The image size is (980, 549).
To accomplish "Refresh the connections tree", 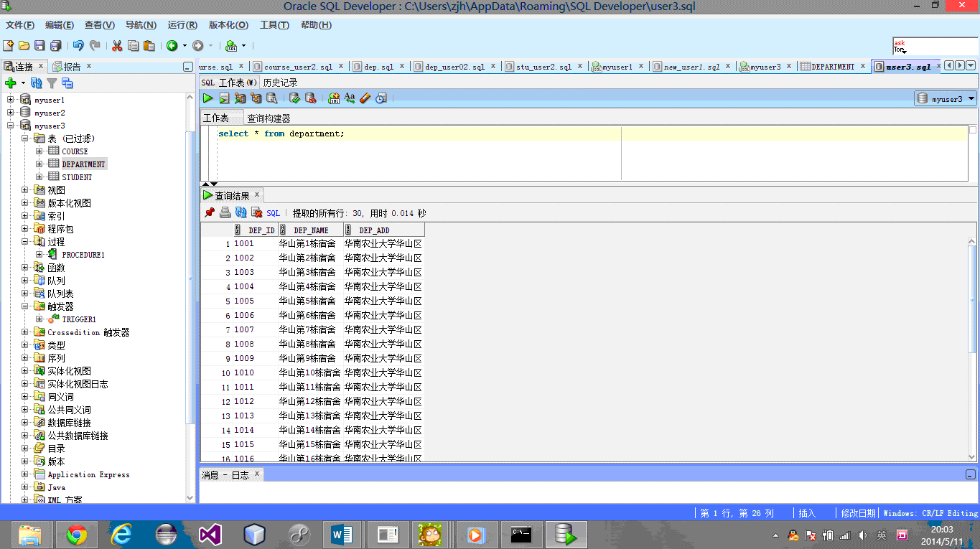I will [37, 83].
